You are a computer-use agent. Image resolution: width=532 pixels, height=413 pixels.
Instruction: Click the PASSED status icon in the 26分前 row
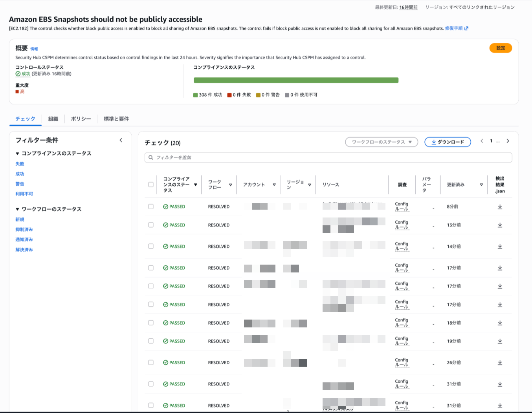(x=166, y=363)
